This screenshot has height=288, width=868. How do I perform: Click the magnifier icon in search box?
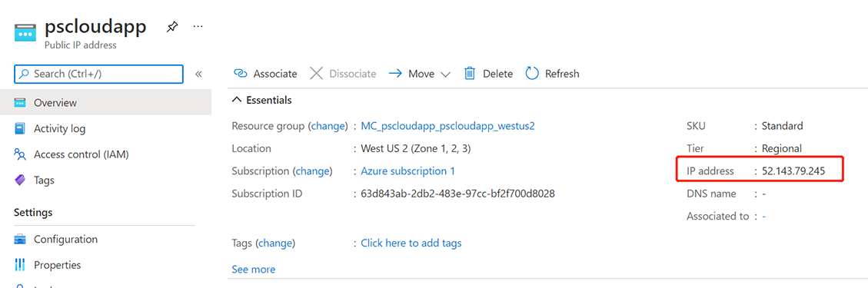24,74
